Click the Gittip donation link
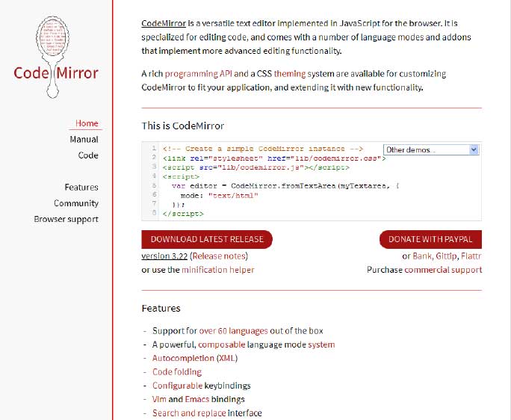 click(x=446, y=256)
